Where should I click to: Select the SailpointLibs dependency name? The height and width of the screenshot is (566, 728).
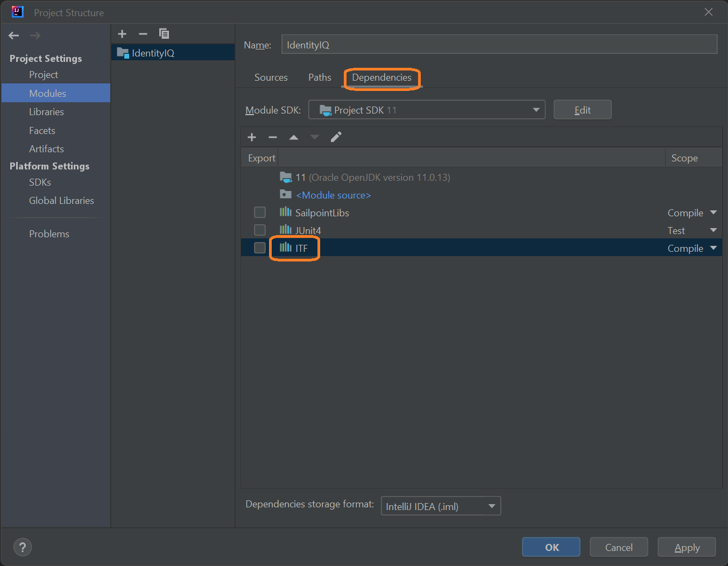(x=322, y=213)
